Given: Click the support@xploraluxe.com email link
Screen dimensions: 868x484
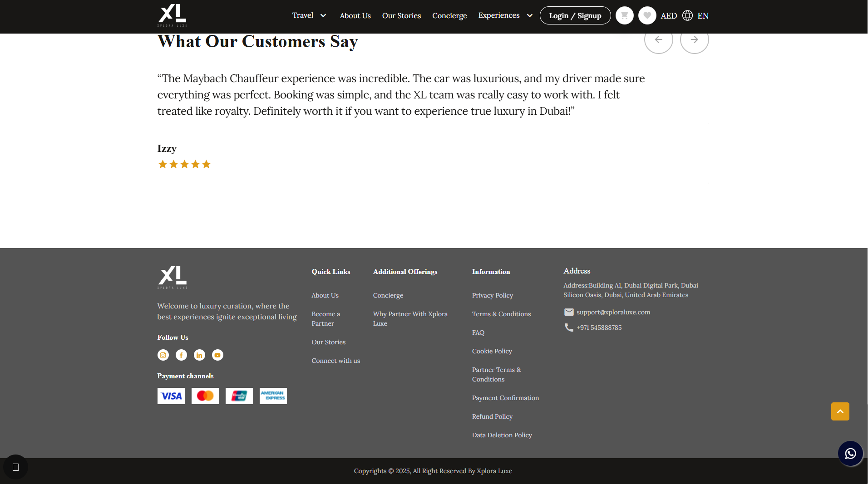Looking at the screenshot, I should pyautogui.click(x=613, y=312).
